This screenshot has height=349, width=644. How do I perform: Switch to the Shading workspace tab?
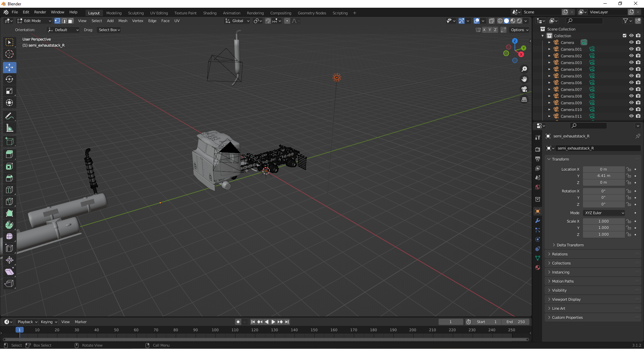tap(210, 13)
